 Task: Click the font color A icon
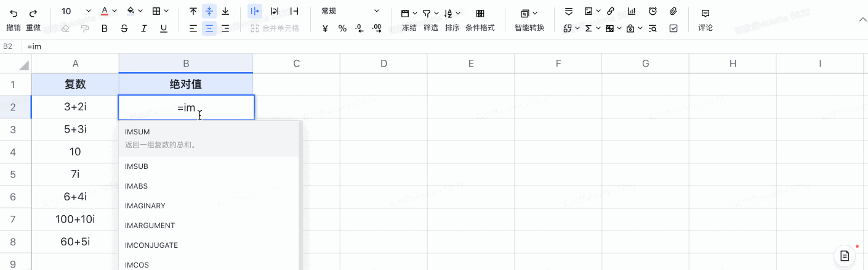[105, 11]
